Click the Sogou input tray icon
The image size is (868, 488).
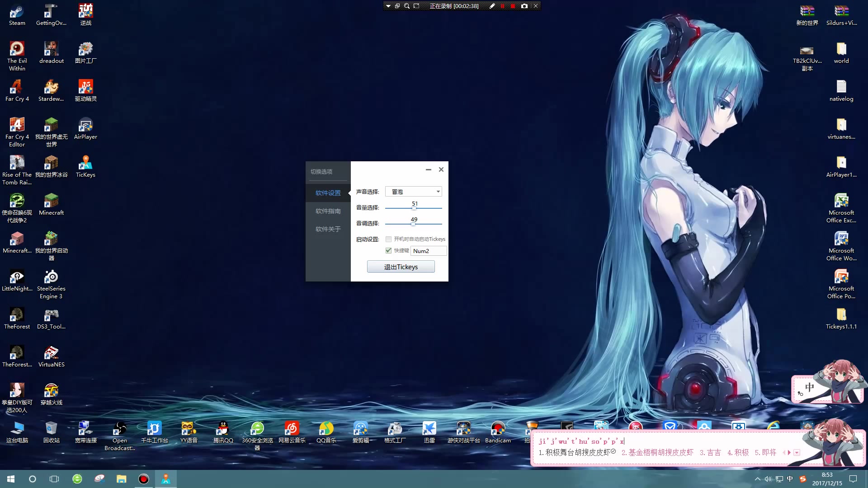coord(803,479)
